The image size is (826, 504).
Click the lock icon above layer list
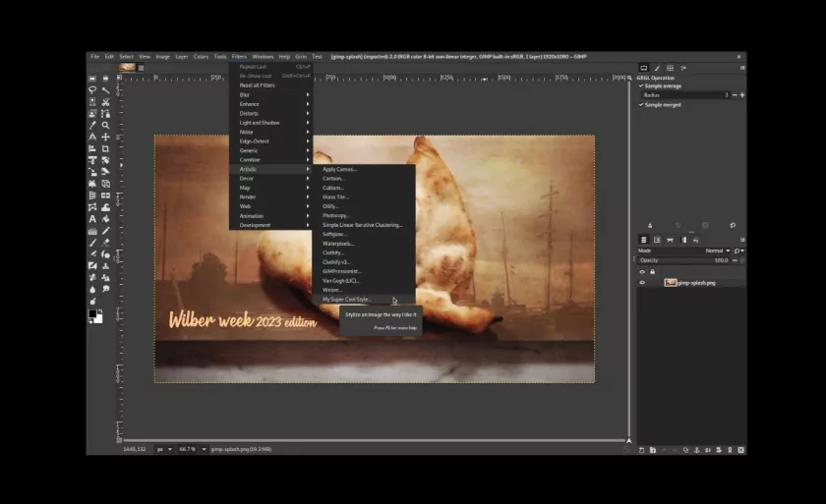tap(652, 271)
